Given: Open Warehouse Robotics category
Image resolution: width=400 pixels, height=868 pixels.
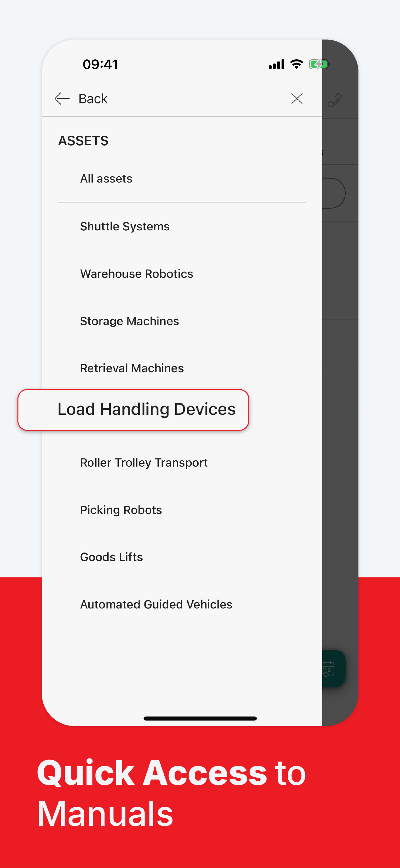Looking at the screenshot, I should point(182,274).
